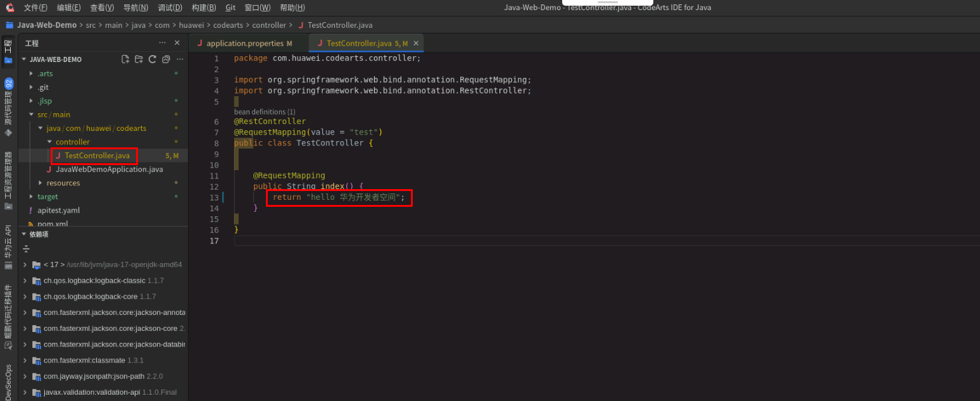Collapse the src/main tree node
Viewport: 980px width, 401px height.
30,114
